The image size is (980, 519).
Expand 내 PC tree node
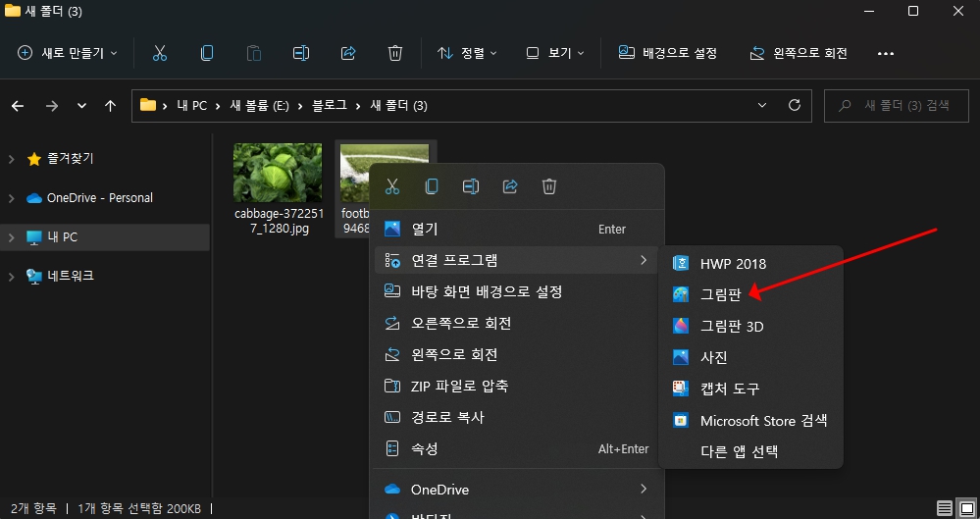click(11, 237)
